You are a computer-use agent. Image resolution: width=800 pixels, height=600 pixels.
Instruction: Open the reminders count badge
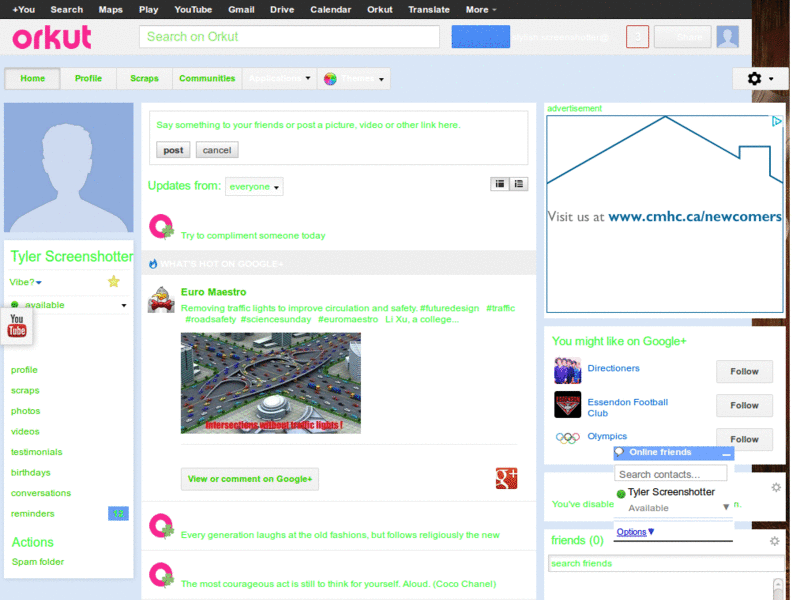(x=118, y=514)
